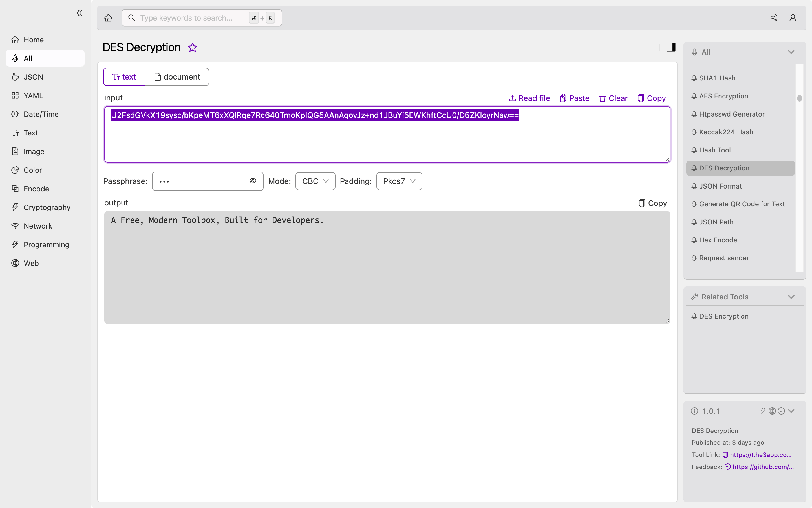The image size is (812, 508).
Task: Open Request sender tool
Action: tap(741, 258)
